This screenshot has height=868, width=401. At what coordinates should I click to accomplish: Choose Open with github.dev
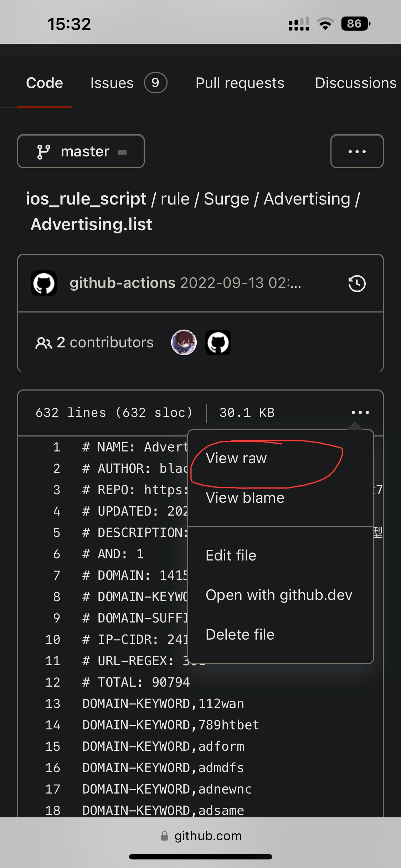[x=279, y=595]
